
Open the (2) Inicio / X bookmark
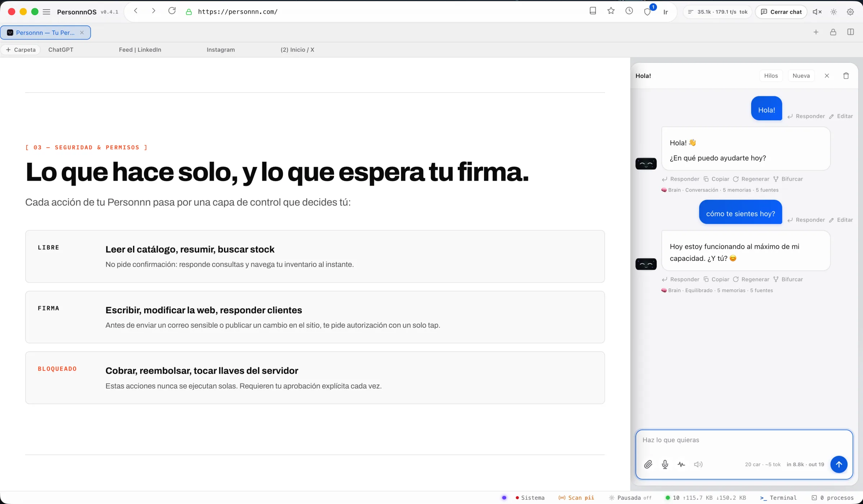[297, 50]
